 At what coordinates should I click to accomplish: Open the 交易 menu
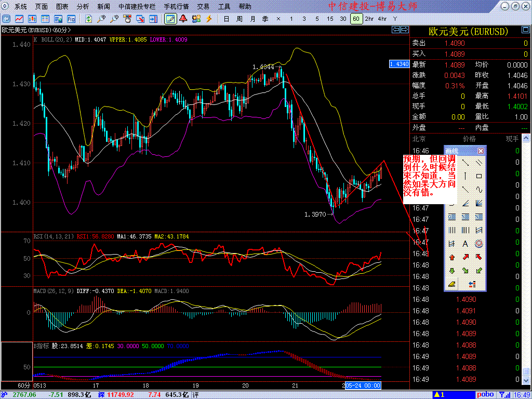coord(203,6)
